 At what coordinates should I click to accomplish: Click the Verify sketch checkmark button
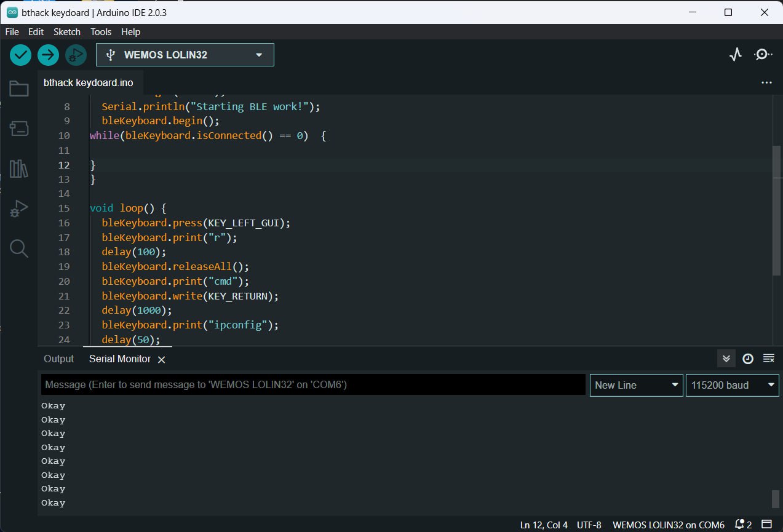(x=20, y=55)
